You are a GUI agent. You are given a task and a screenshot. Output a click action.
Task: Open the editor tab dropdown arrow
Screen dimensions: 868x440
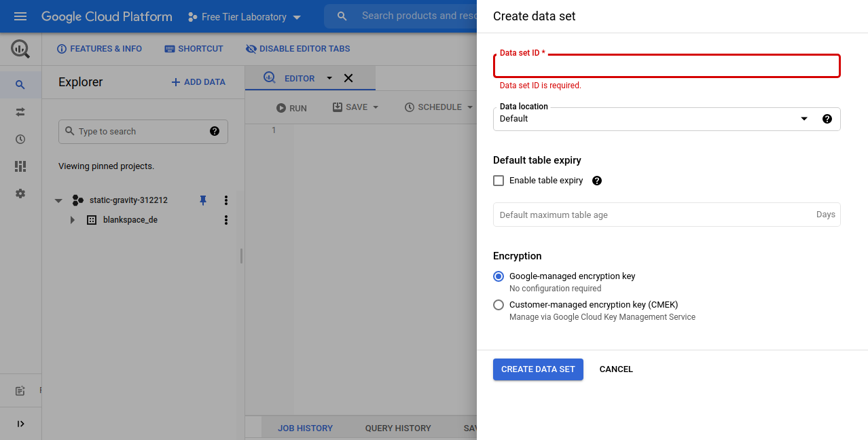coord(329,78)
